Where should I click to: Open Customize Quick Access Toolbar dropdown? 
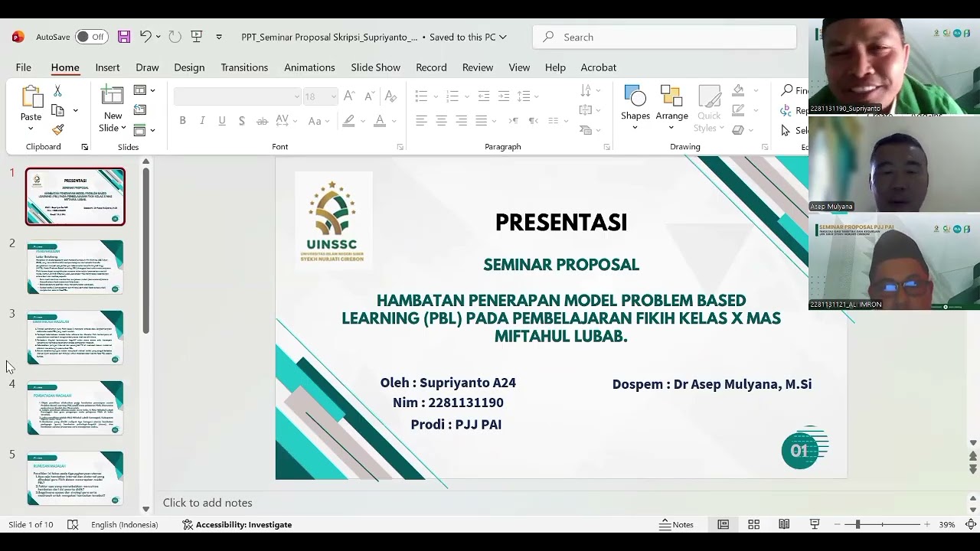tap(219, 37)
